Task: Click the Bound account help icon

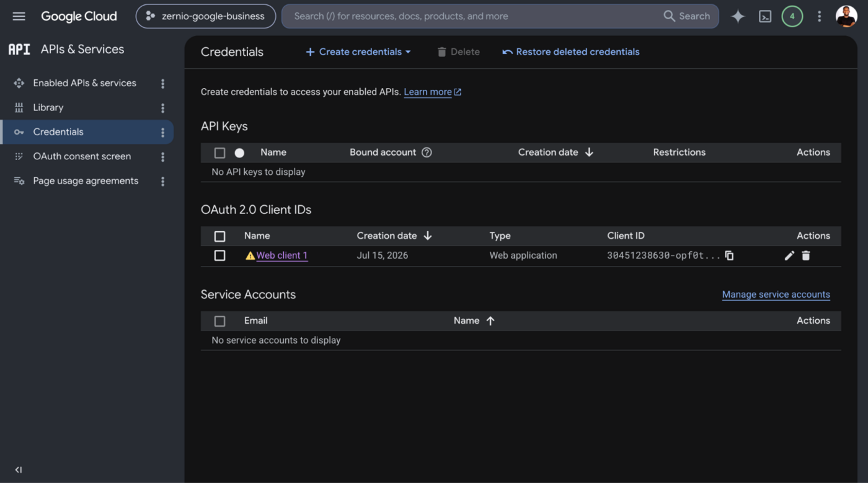Action: pyautogui.click(x=427, y=153)
